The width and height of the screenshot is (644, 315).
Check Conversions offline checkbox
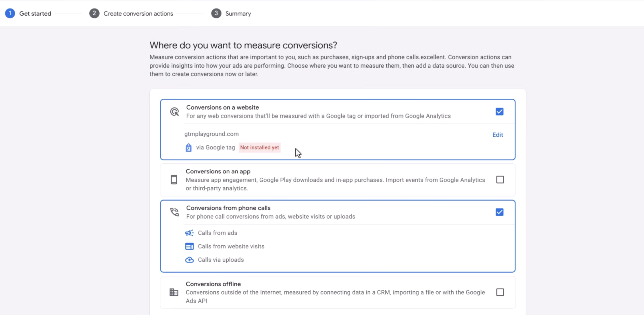click(500, 292)
